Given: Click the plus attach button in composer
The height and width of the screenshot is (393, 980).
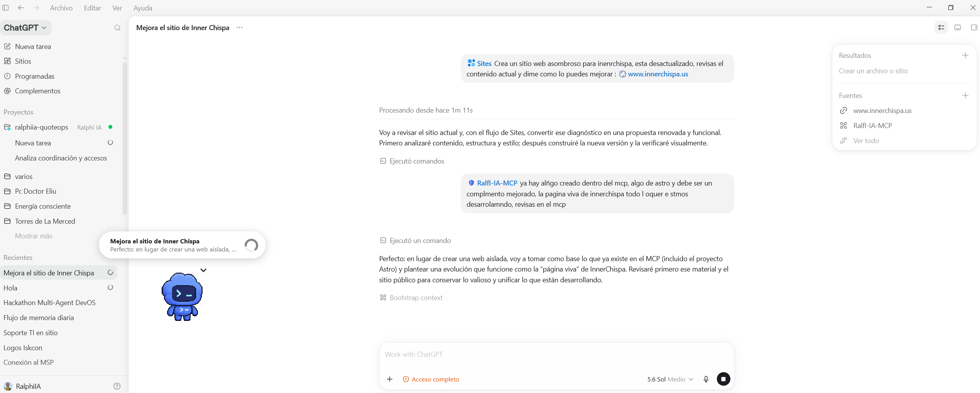Looking at the screenshot, I should [x=390, y=379].
